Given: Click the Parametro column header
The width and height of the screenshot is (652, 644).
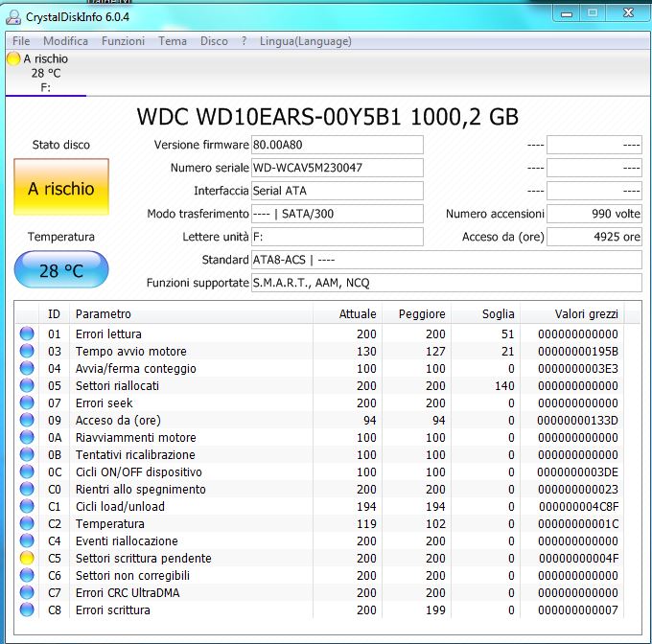Looking at the screenshot, I should [x=191, y=313].
